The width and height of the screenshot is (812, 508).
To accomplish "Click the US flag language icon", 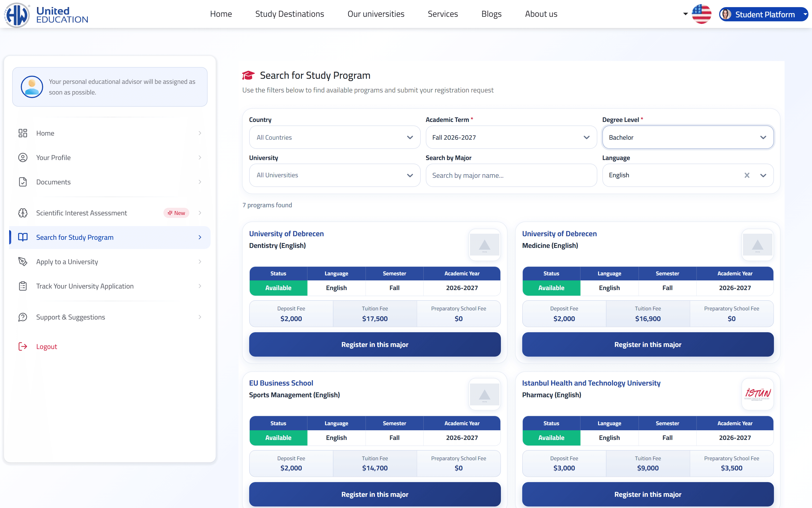I will click(701, 14).
